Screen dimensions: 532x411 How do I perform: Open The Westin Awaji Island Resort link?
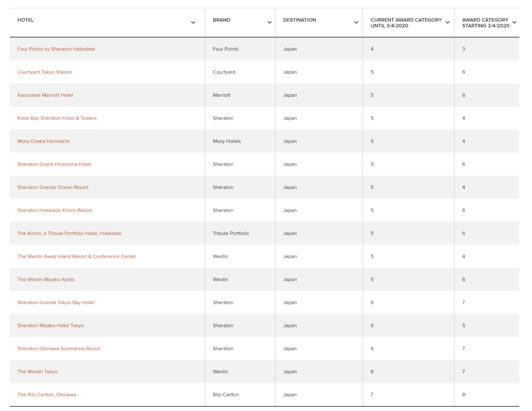tap(77, 257)
